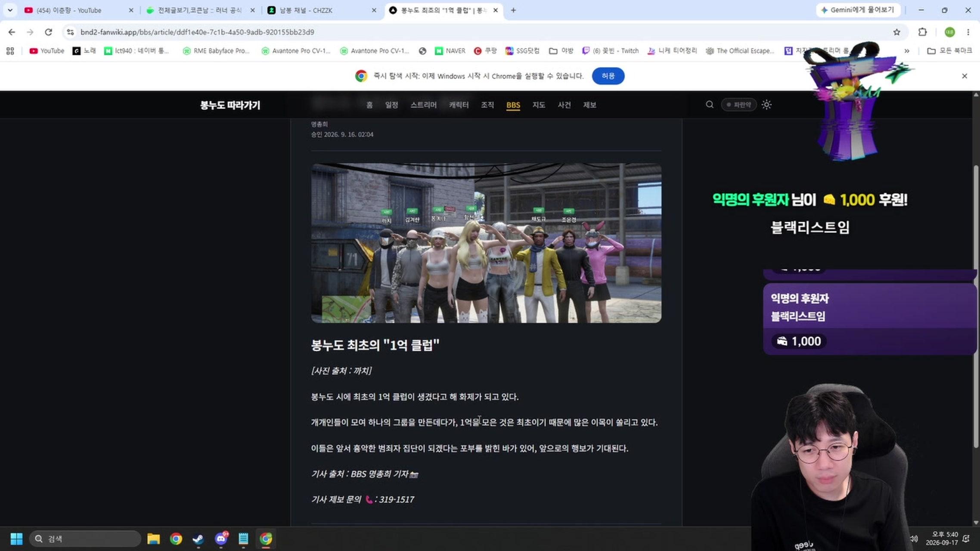Open File Explorer from the taskbar

click(x=153, y=539)
